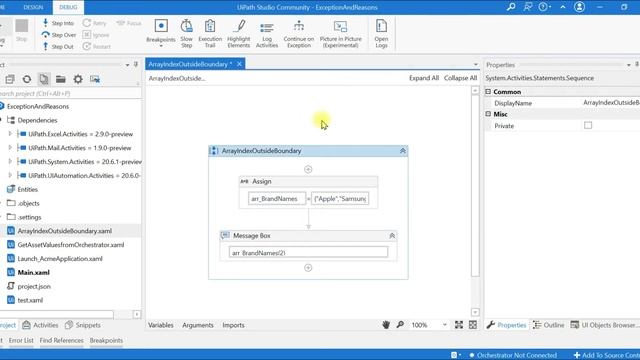Select Main.xaml in project tree
This screenshot has height=360, width=640.
[x=33, y=272]
